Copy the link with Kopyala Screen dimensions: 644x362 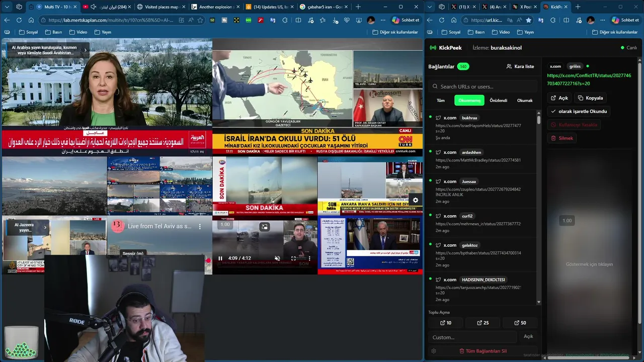click(590, 98)
